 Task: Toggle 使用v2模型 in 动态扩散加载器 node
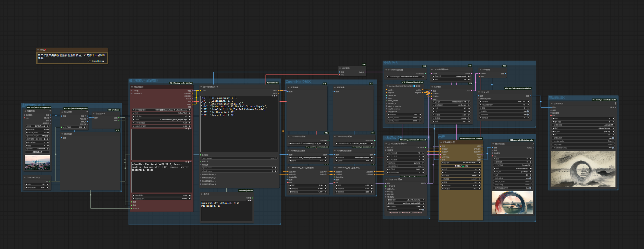pos(406,209)
